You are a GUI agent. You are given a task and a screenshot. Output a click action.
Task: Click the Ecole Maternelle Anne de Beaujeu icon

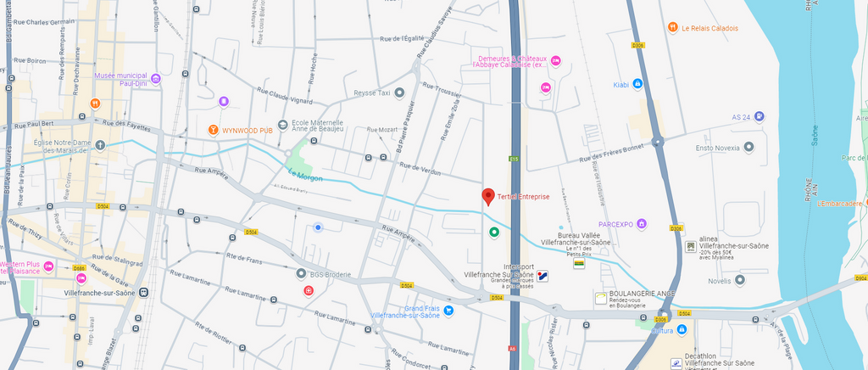(283, 126)
